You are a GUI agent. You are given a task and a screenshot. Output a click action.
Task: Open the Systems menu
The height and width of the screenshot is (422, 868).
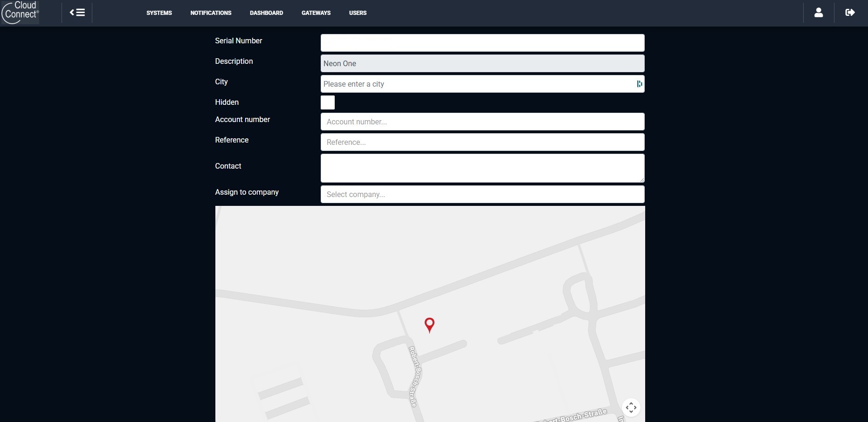pyautogui.click(x=159, y=13)
